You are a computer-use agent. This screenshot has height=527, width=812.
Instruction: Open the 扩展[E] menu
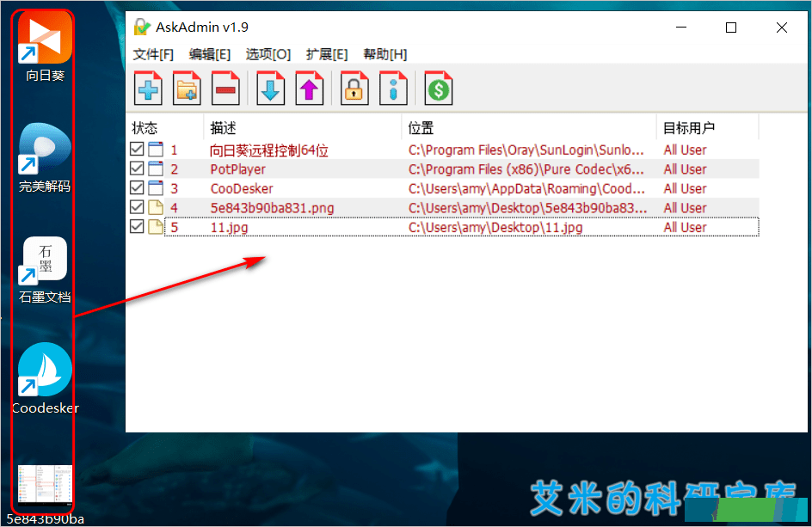(327, 54)
